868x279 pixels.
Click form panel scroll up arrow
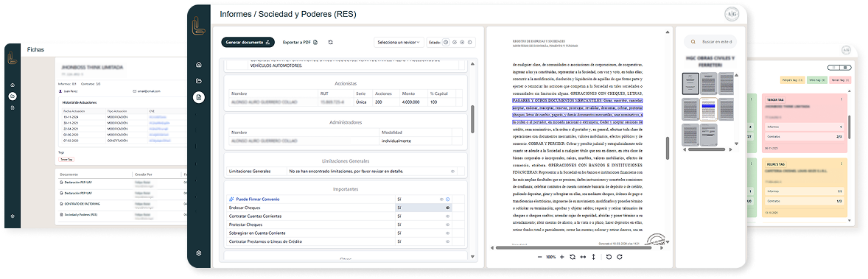472,63
